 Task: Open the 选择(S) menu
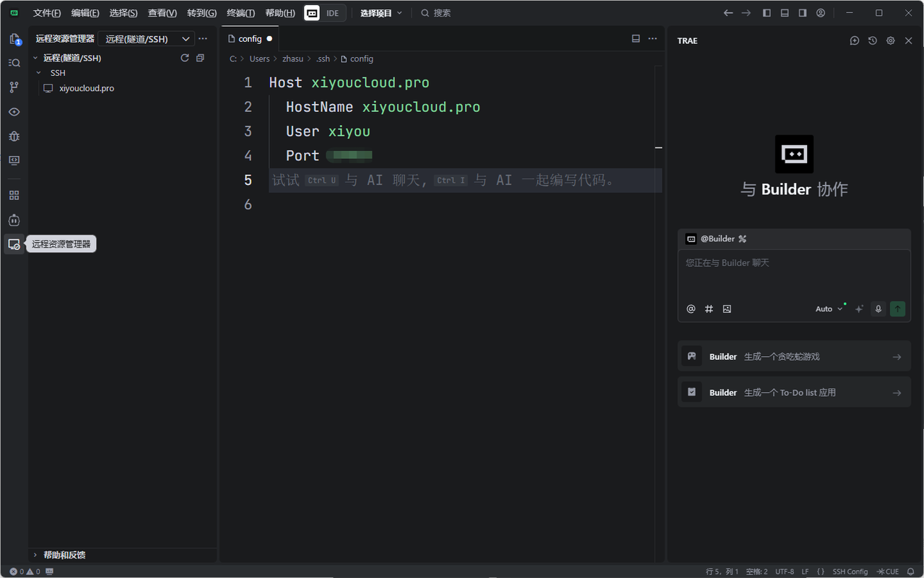(x=123, y=13)
